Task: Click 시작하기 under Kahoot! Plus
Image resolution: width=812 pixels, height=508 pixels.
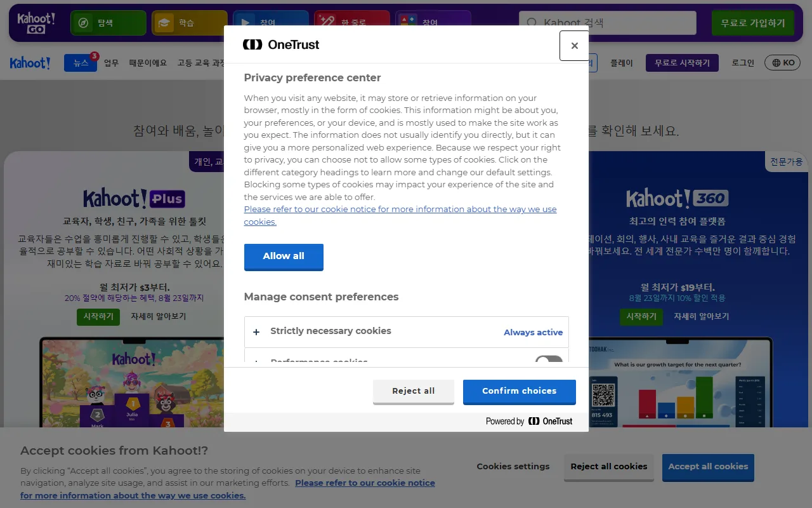Action: pyautogui.click(x=98, y=316)
